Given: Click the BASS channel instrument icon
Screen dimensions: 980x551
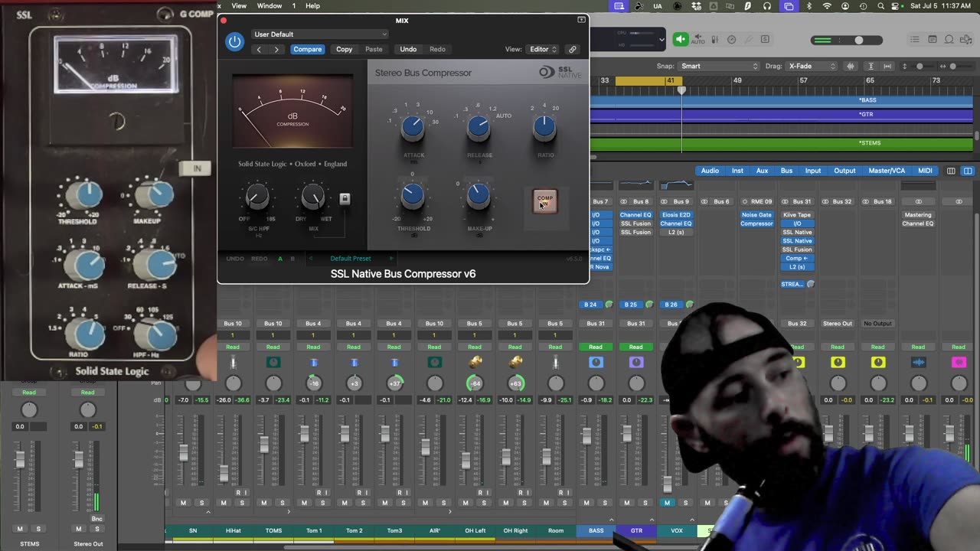Looking at the screenshot, I should 596,362.
